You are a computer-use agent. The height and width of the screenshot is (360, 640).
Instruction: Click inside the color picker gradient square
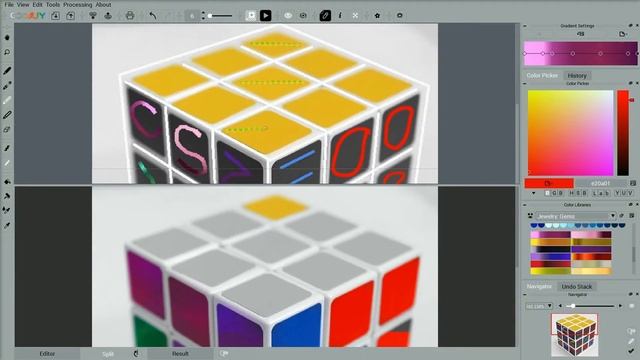pos(570,133)
